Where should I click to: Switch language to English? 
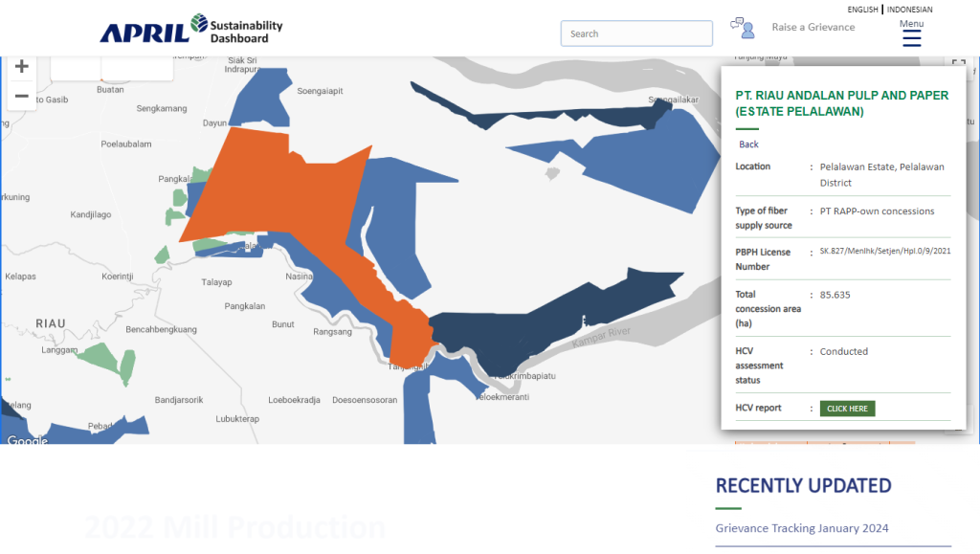point(862,10)
